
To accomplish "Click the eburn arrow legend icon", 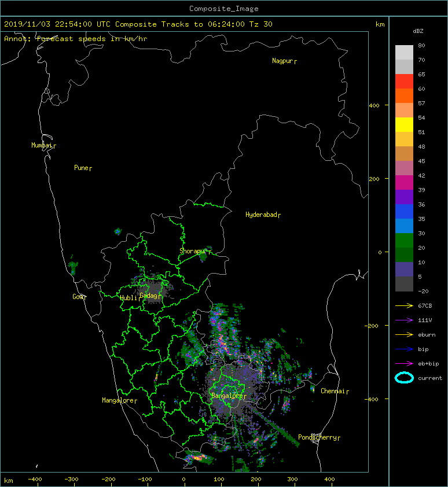I will 404,334.
